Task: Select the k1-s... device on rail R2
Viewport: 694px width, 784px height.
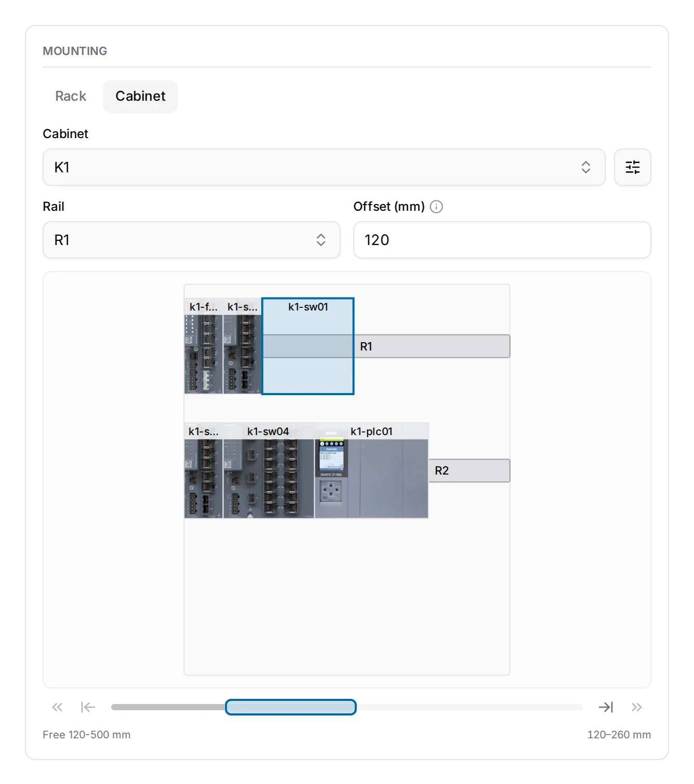Action: (x=204, y=471)
